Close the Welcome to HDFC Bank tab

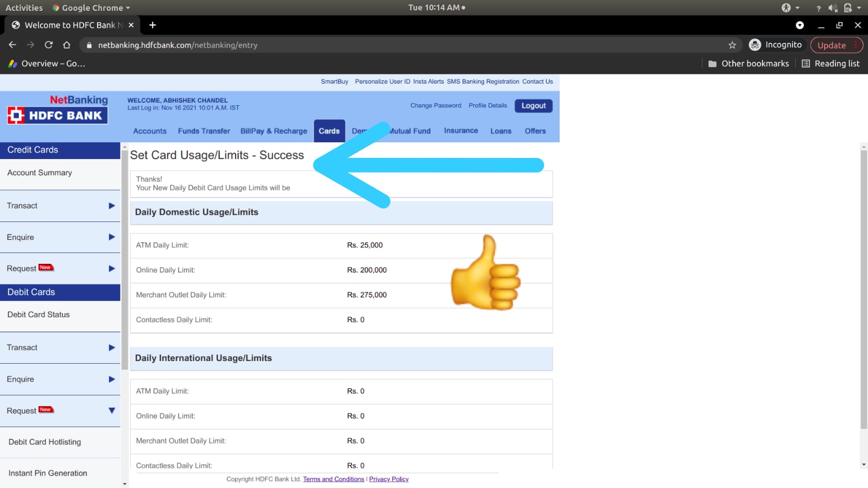tap(131, 25)
